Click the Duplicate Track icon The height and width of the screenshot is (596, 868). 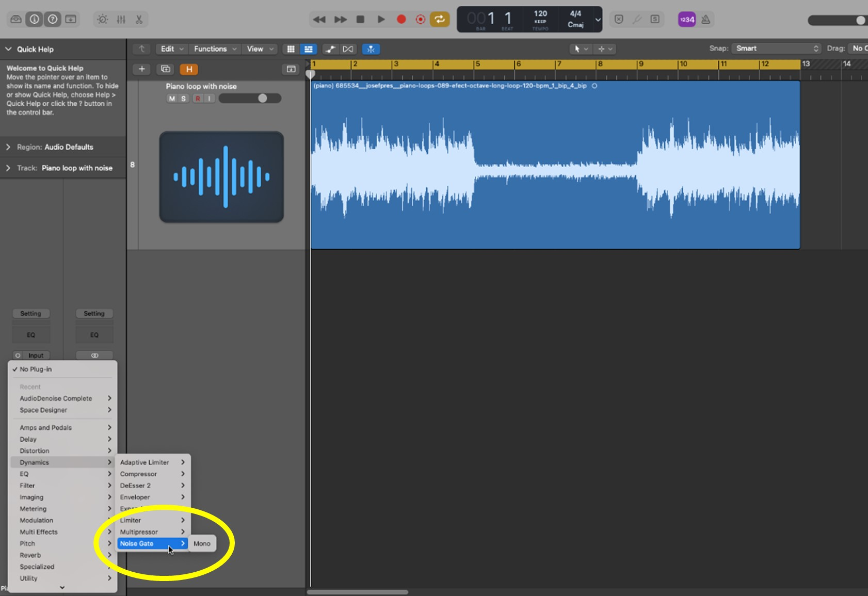[x=166, y=69]
